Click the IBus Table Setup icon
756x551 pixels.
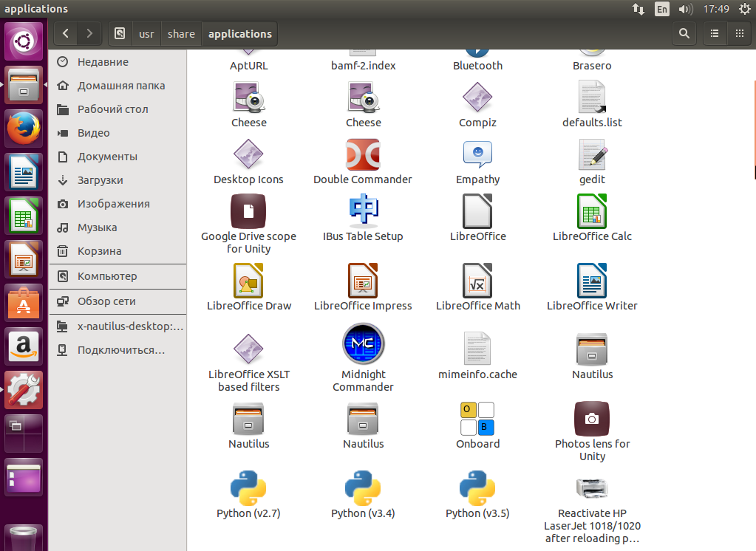(x=363, y=211)
